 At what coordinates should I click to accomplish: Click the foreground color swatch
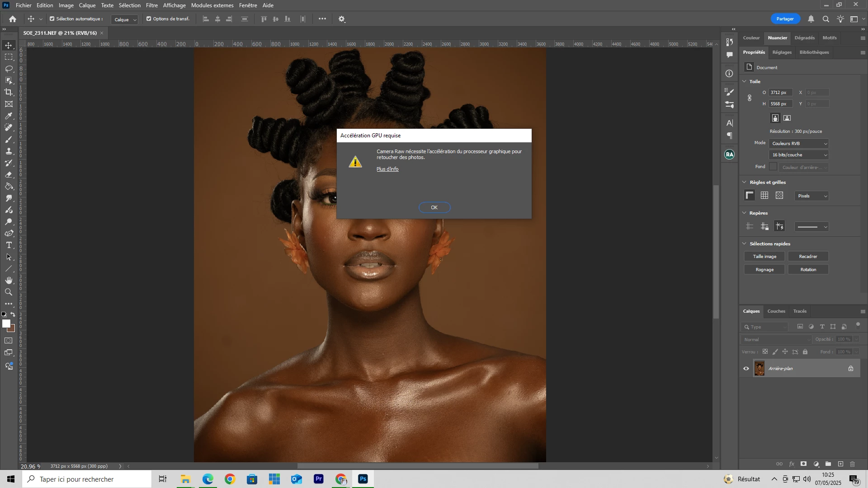tap(6, 324)
